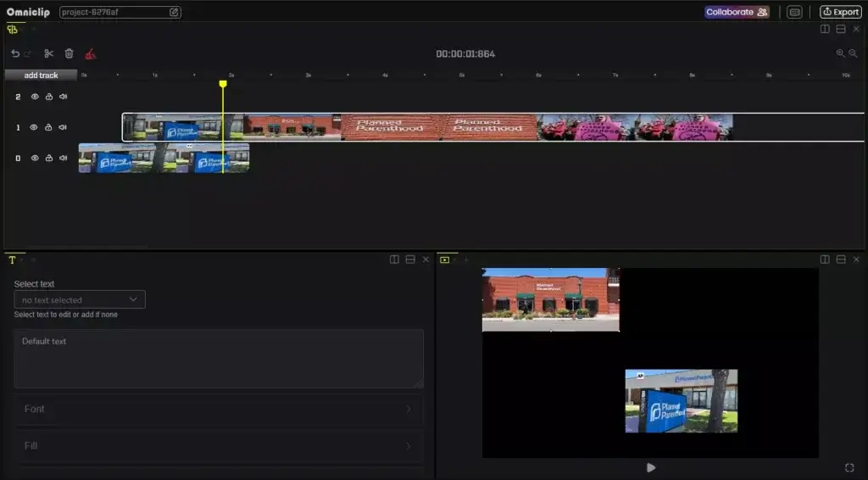Lock track 2
Screen dimensions: 868x480
pos(48,97)
